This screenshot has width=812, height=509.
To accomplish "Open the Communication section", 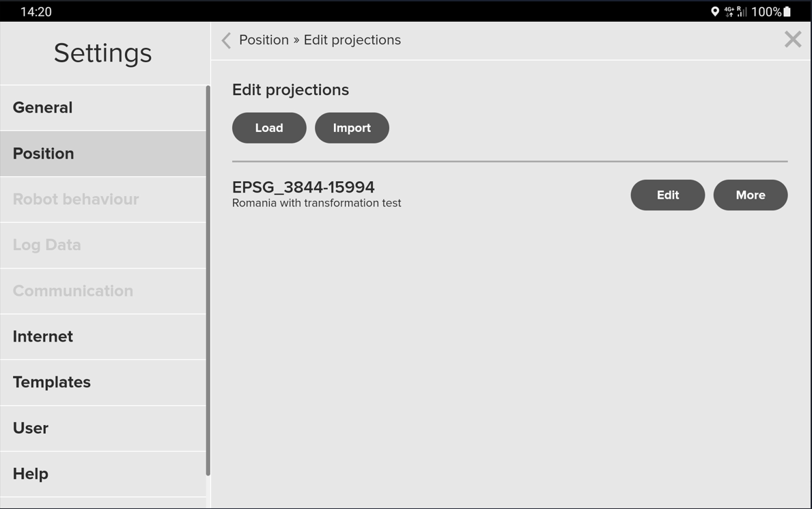I will coord(103,291).
